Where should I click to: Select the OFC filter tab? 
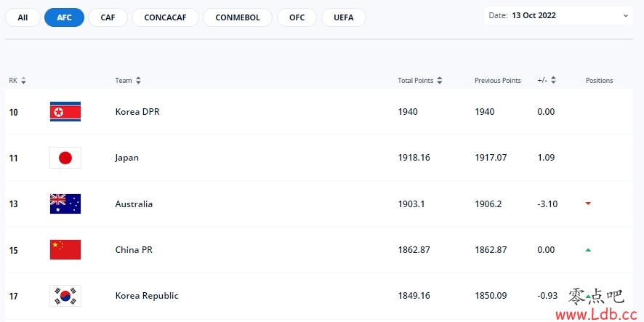point(297,17)
